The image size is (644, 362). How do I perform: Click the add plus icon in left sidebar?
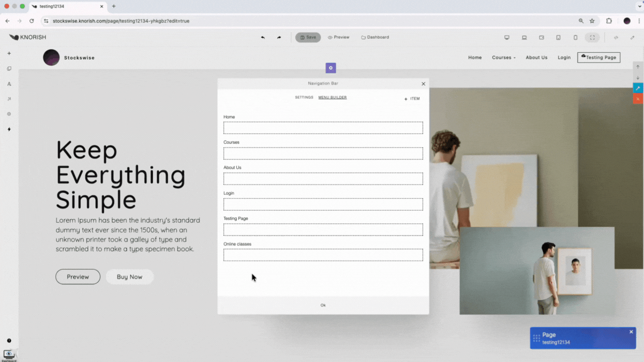pos(9,53)
